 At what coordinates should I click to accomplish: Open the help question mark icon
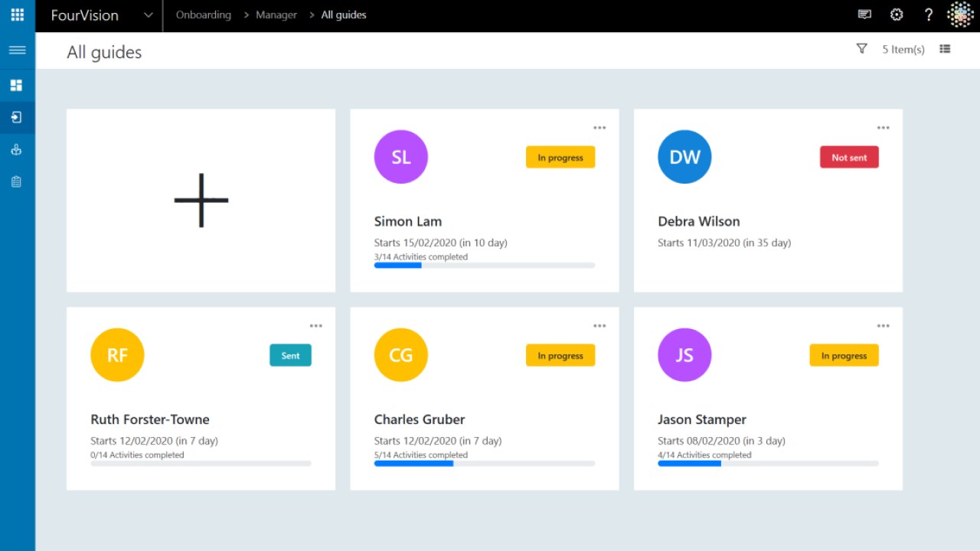929,15
